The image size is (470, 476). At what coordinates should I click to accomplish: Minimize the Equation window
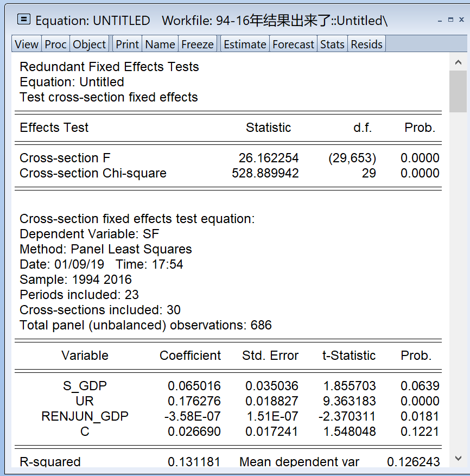coord(440,20)
